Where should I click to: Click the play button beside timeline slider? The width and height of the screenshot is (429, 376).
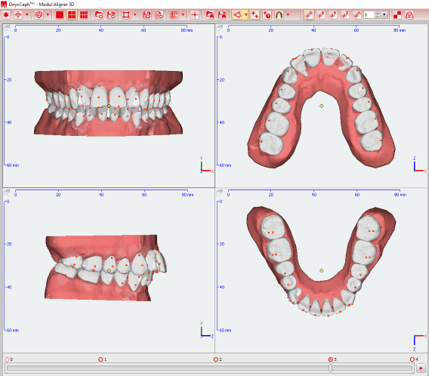click(421, 368)
